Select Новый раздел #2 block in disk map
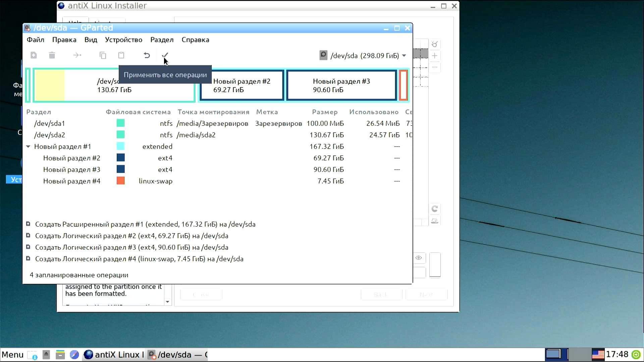This screenshot has height=362, width=644. coord(242,85)
